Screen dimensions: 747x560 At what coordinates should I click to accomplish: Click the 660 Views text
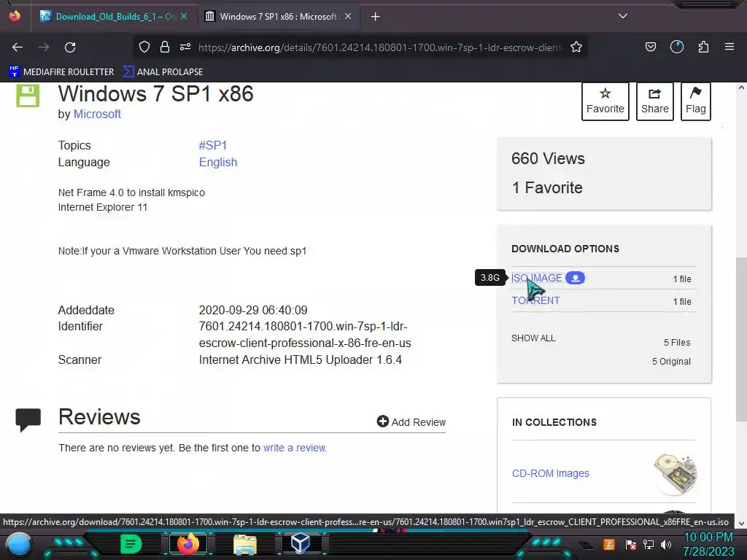pos(548,158)
